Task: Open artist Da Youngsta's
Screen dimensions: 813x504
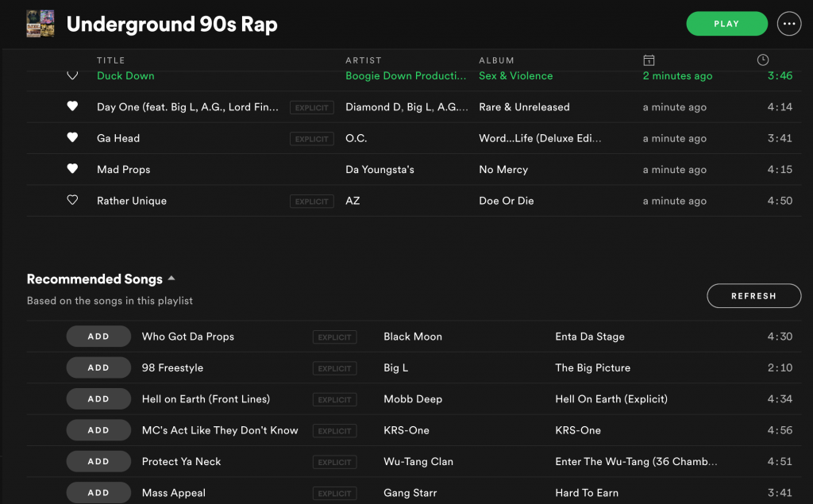Action: pyautogui.click(x=380, y=170)
